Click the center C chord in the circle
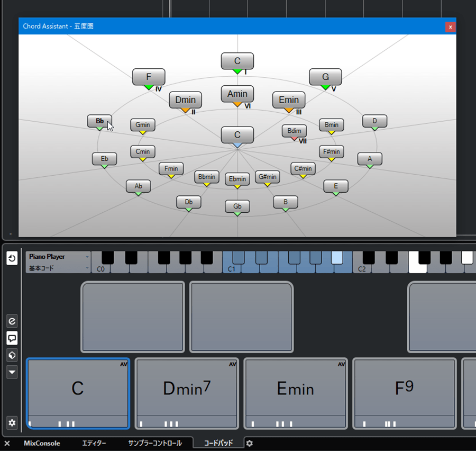This screenshot has width=476, height=451. point(237,134)
